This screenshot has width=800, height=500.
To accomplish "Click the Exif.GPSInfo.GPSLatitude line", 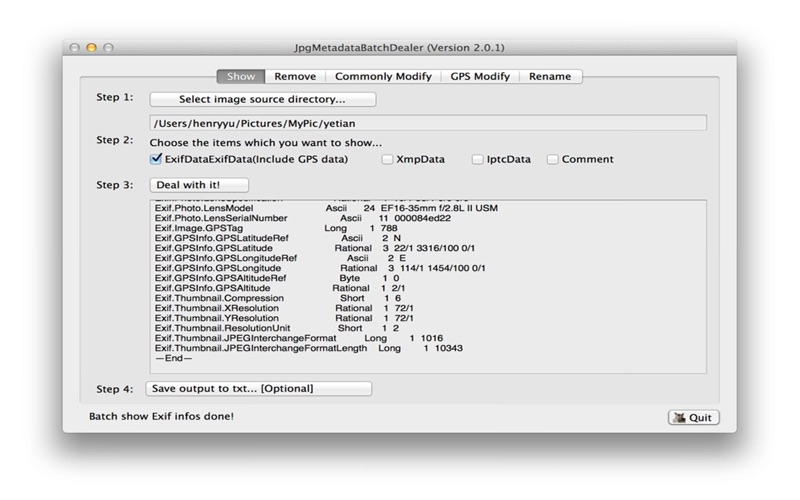I will tap(315, 248).
